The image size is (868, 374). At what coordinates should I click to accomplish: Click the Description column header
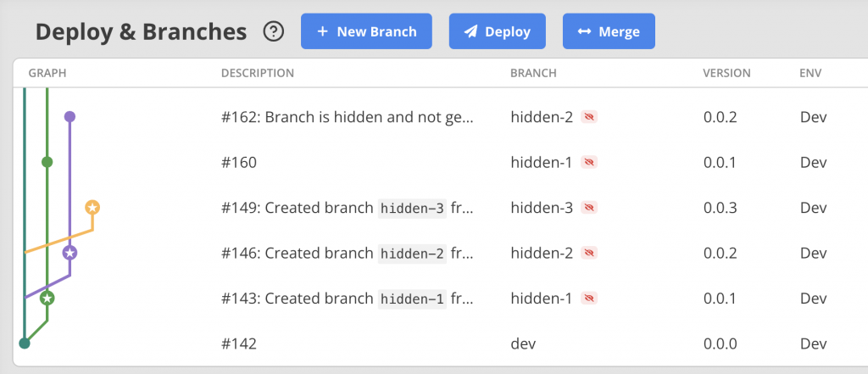257,73
